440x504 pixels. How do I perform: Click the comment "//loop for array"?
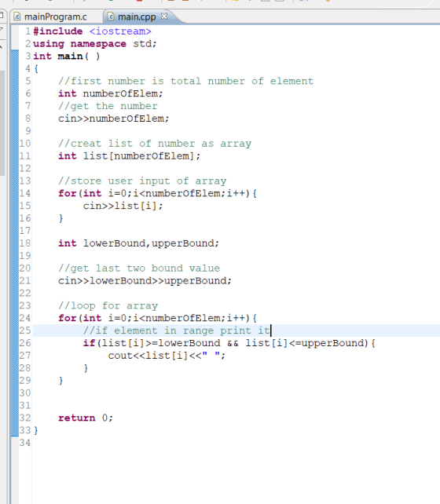pyautogui.click(x=108, y=305)
